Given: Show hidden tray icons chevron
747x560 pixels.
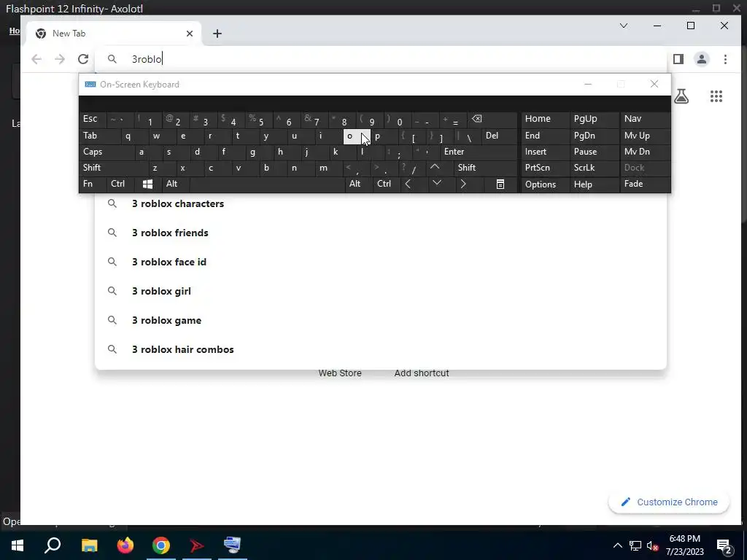Looking at the screenshot, I should click(x=617, y=545).
